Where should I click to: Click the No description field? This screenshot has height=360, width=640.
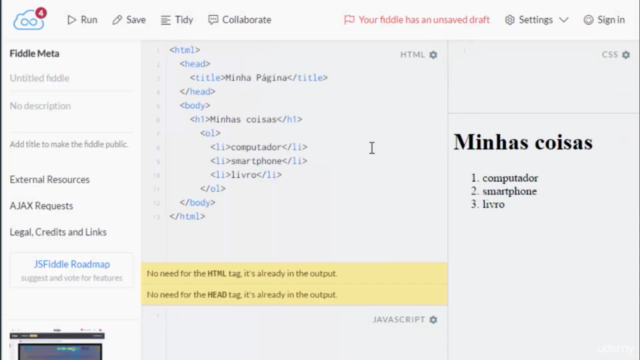pyautogui.click(x=71, y=106)
